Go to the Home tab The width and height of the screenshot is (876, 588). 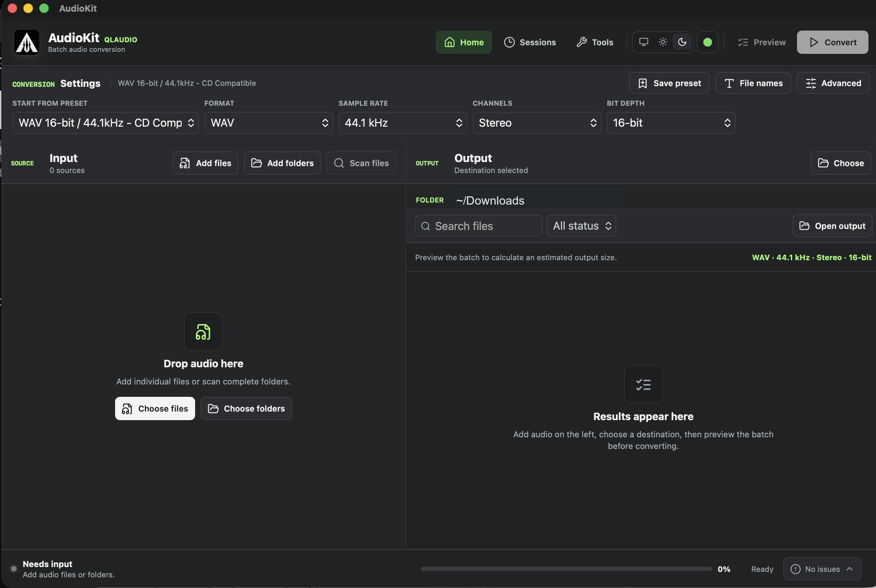[463, 42]
